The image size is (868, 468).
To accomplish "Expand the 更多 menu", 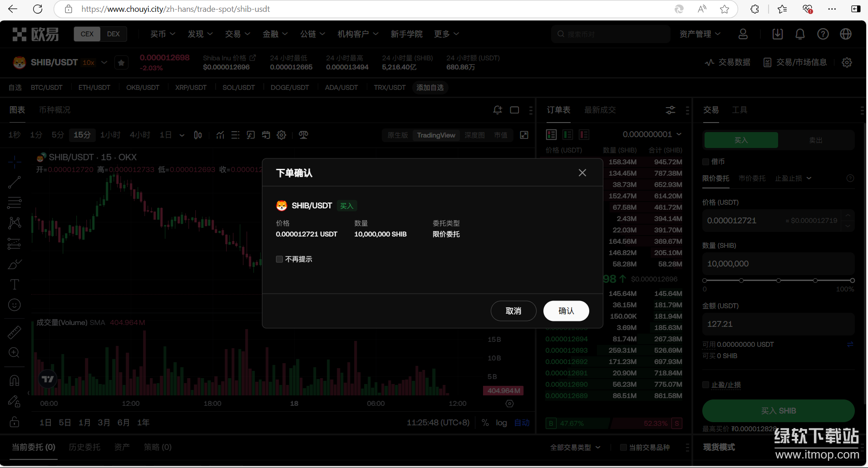I will pyautogui.click(x=446, y=34).
